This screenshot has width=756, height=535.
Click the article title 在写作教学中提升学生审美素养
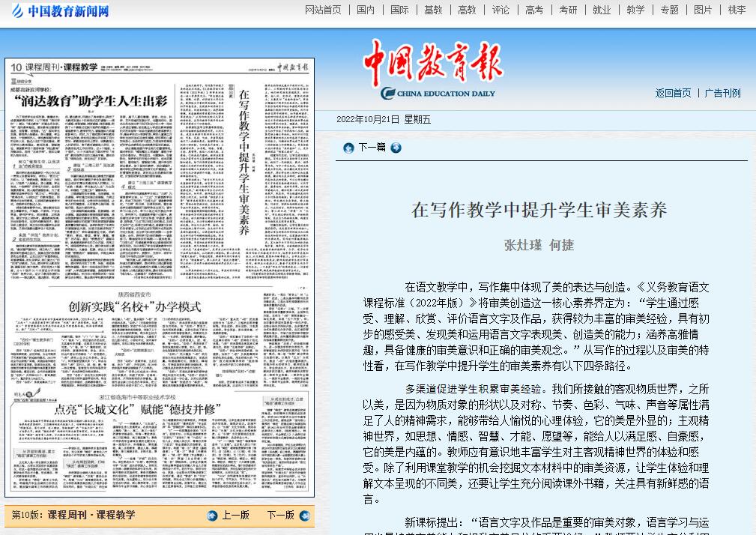point(539,210)
